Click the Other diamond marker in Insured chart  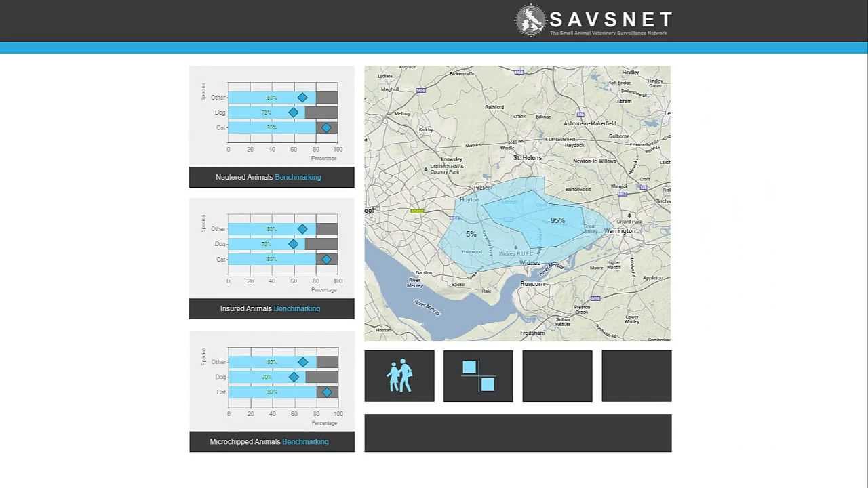click(302, 229)
